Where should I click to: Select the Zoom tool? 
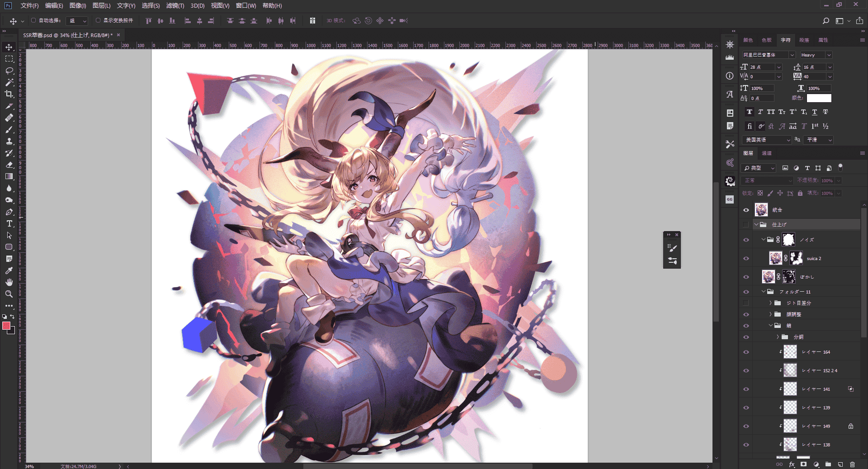click(9, 294)
